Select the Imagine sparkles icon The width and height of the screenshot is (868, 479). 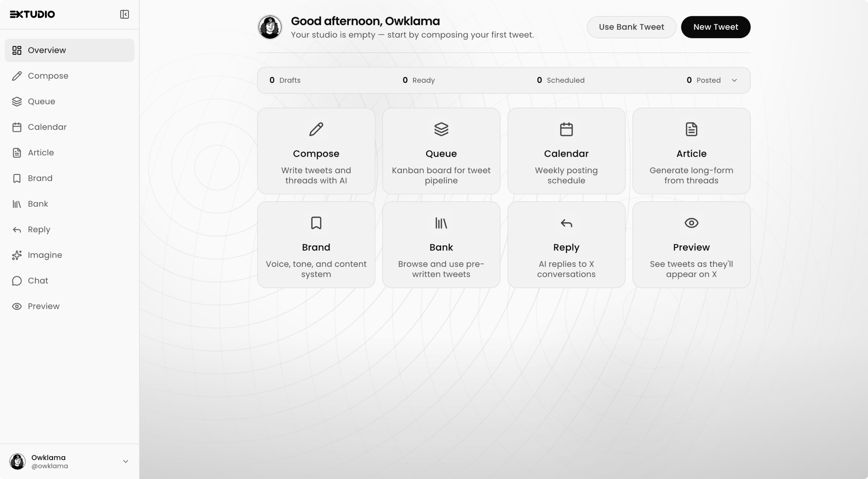[17, 255]
